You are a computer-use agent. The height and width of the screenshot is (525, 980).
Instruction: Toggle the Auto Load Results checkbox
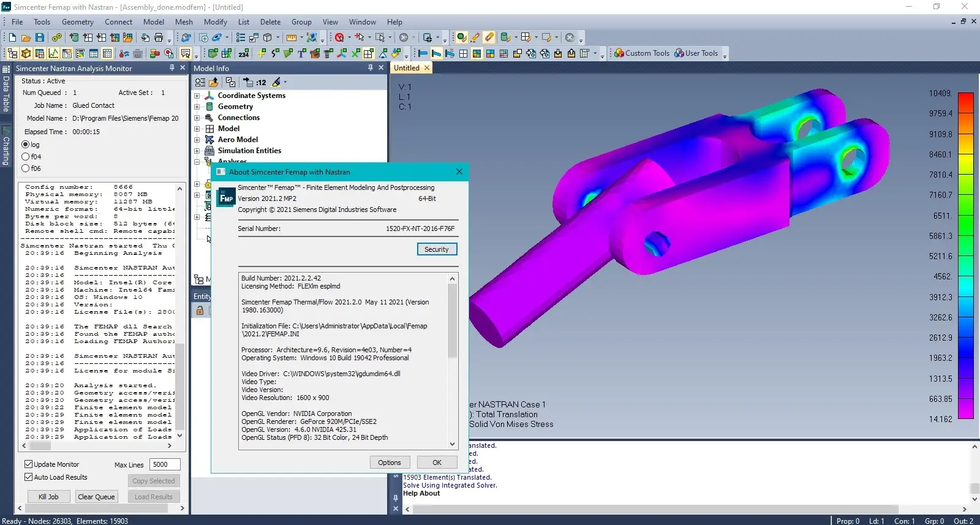point(28,477)
